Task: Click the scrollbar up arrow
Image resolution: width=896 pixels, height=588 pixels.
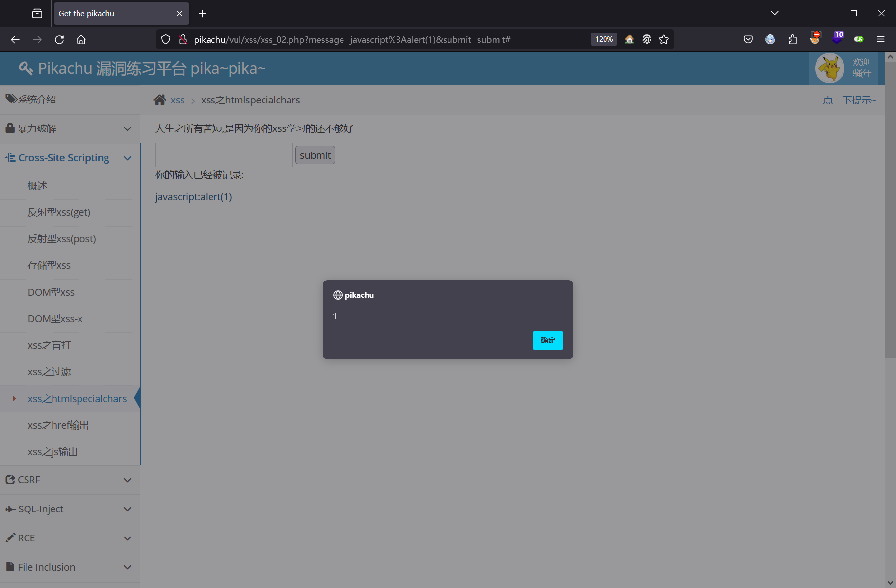Action: [x=890, y=57]
